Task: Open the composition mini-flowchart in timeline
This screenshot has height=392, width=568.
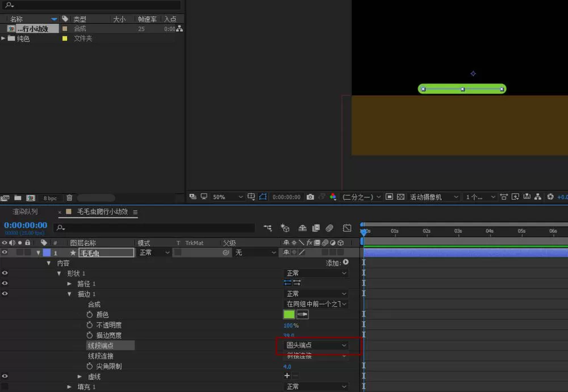Action: click(x=268, y=227)
